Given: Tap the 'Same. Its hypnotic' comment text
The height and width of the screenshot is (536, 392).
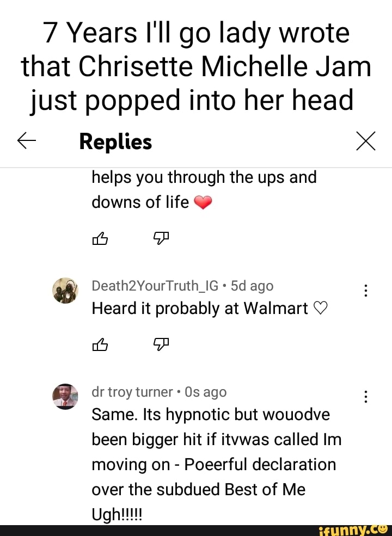Looking at the screenshot, I should pyautogui.click(x=217, y=464).
